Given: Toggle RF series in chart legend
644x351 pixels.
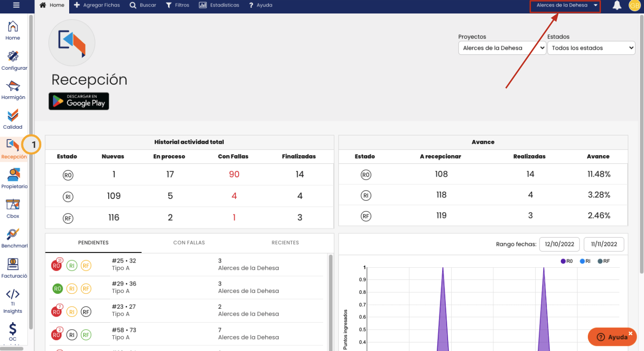Looking at the screenshot, I should pos(604,261).
